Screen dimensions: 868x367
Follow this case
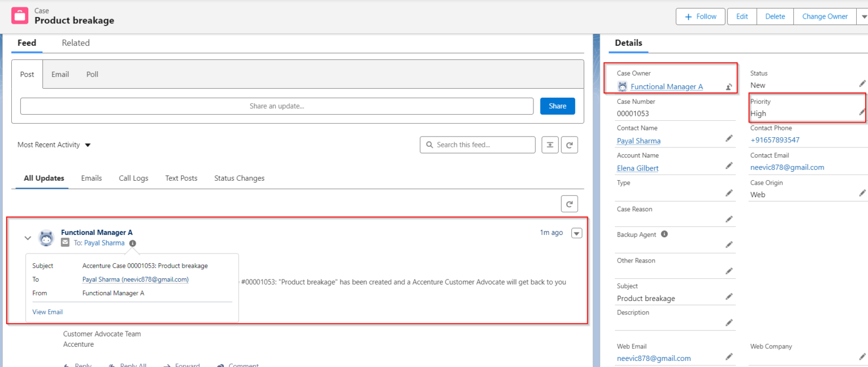pos(700,16)
